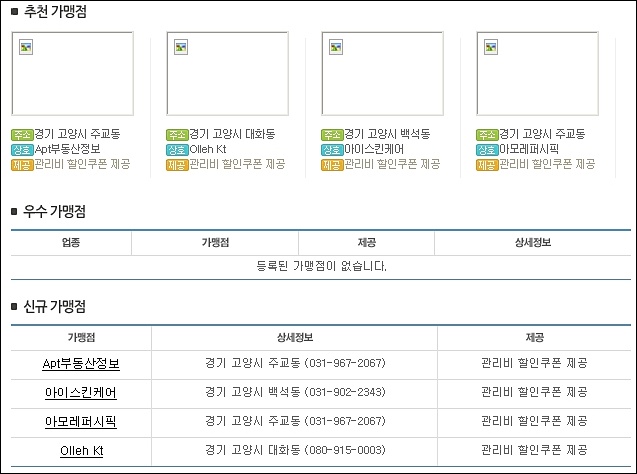Select the 가맹점 column header in 신규 가맹점
The image size is (637, 474).
tap(81, 338)
